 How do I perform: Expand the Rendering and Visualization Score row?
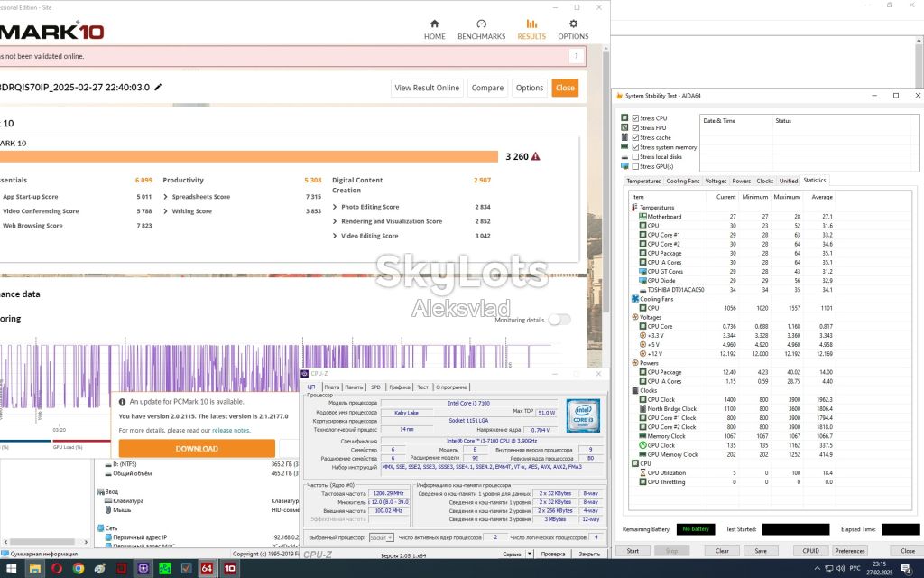point(335,221)
